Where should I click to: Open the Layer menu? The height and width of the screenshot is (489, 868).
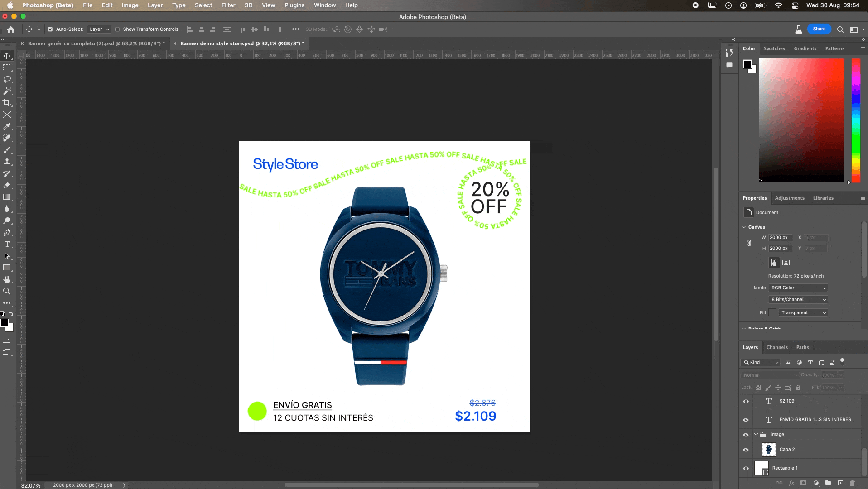155,5
